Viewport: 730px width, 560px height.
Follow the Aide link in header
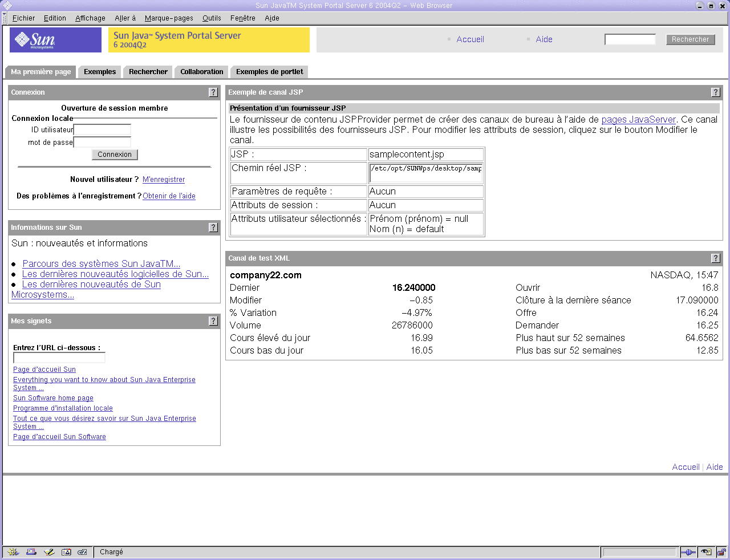pyautogui.click(x=544, y=39)
